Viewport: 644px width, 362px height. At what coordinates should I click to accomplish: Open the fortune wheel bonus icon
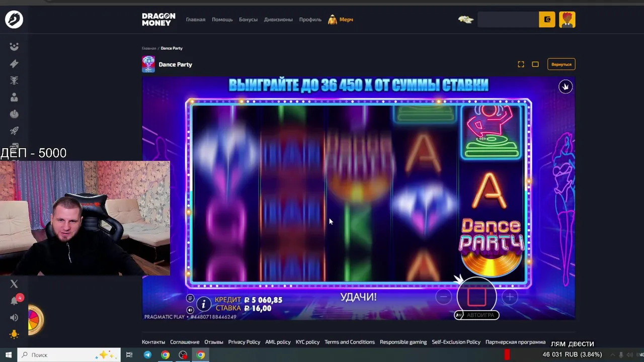[35, 320]
